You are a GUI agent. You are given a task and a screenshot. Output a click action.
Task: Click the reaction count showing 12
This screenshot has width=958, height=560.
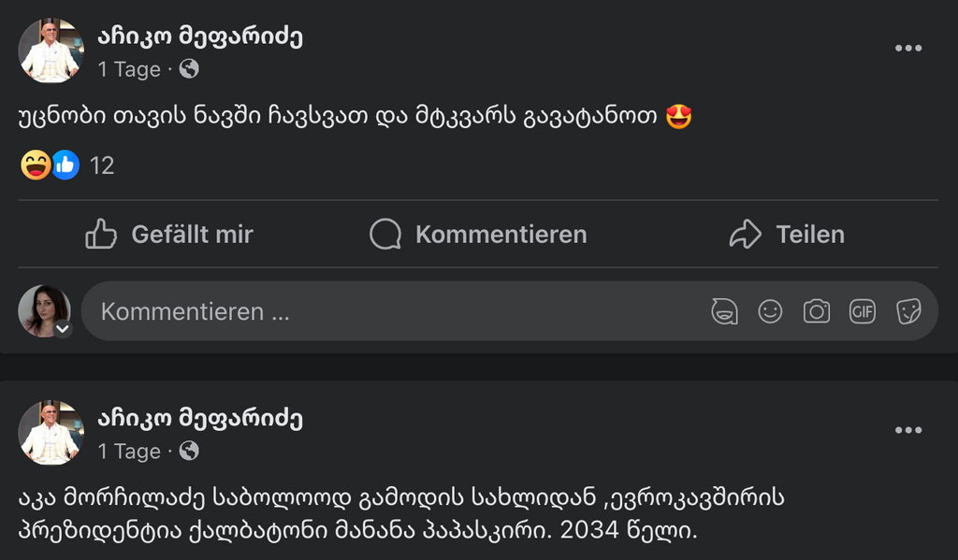point(102,165)
